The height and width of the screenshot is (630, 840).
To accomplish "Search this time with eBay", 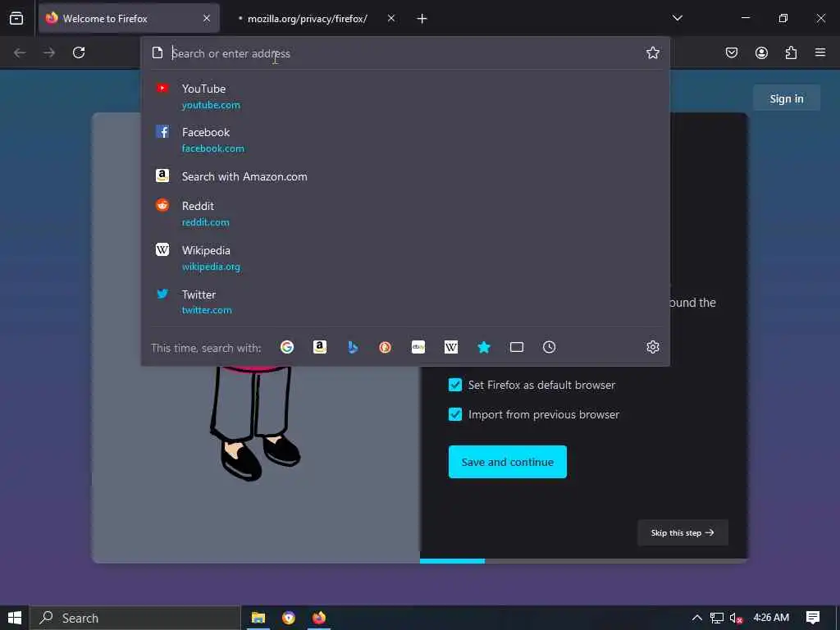I will pyautogui.click(x=418, y=347).
